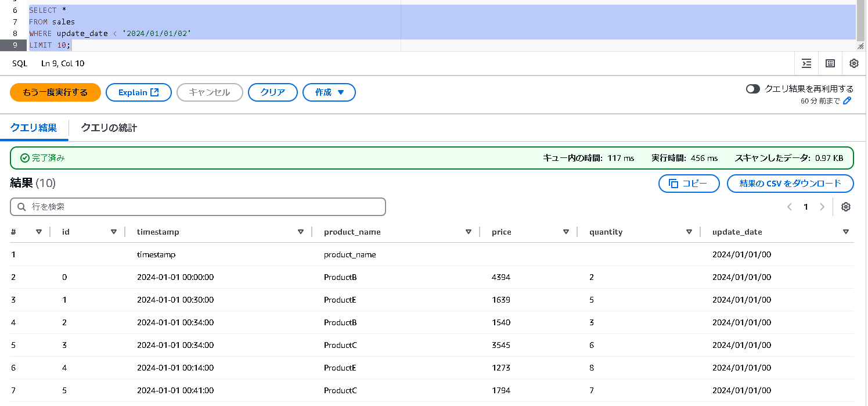868x406 pixels.
Task: Click the WHERE update_date line in editor
Action: [x=110, y=34]
